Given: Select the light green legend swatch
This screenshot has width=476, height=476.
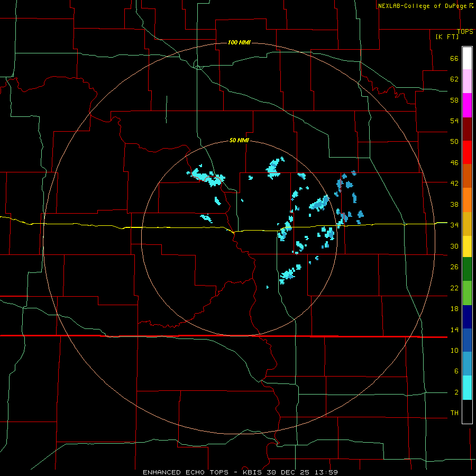Looking at the screenshot, I should click(467, 293).
